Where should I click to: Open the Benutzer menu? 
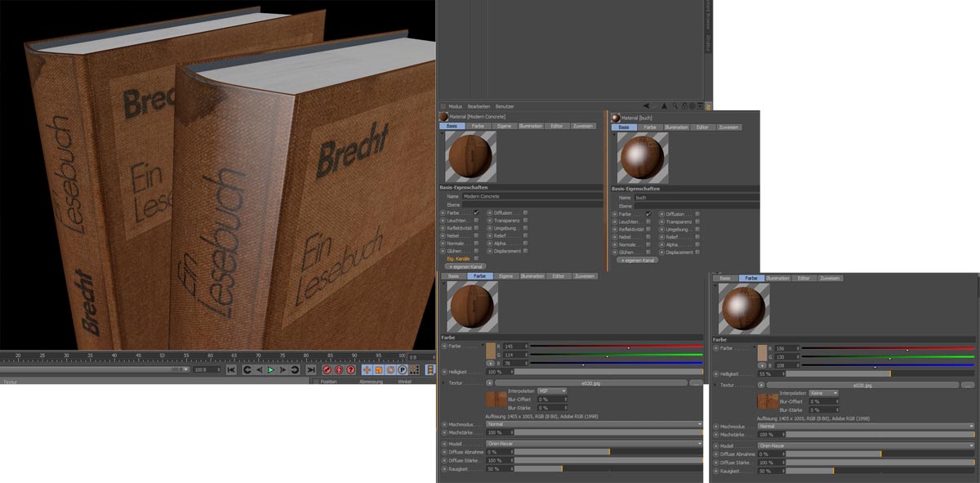click(506, 106)
